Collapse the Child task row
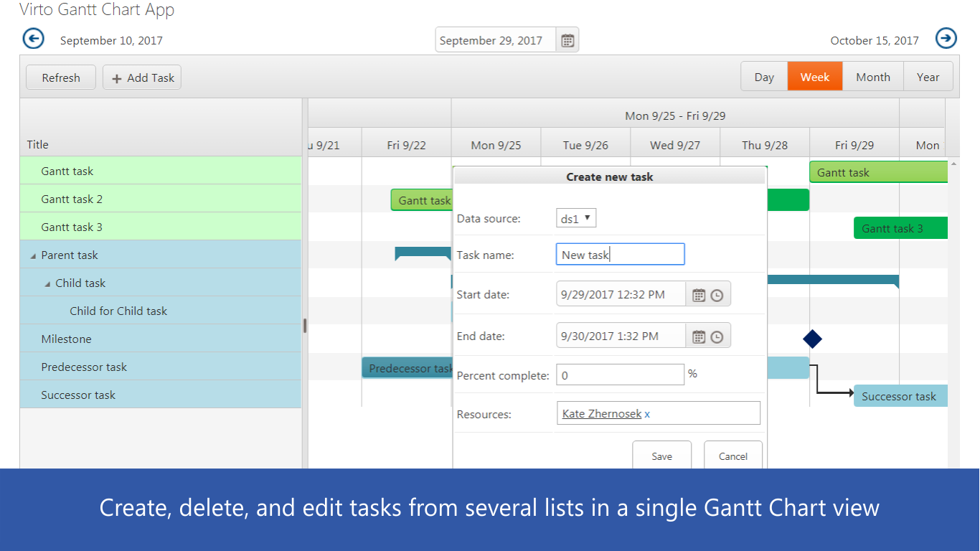980x551 pixels. 47,284
